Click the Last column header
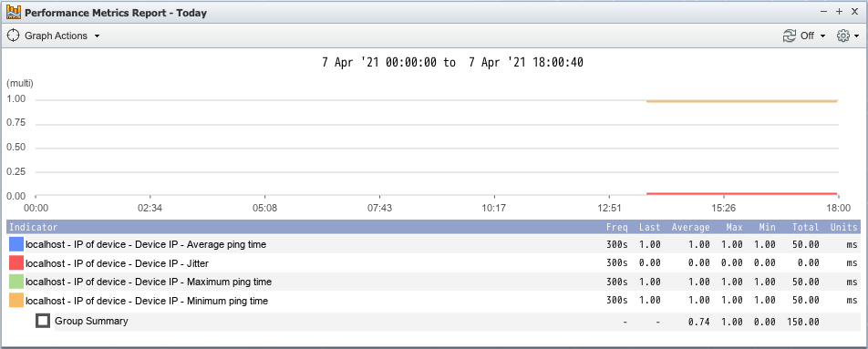This screenshot has height=349, width=868. (650, 227)
